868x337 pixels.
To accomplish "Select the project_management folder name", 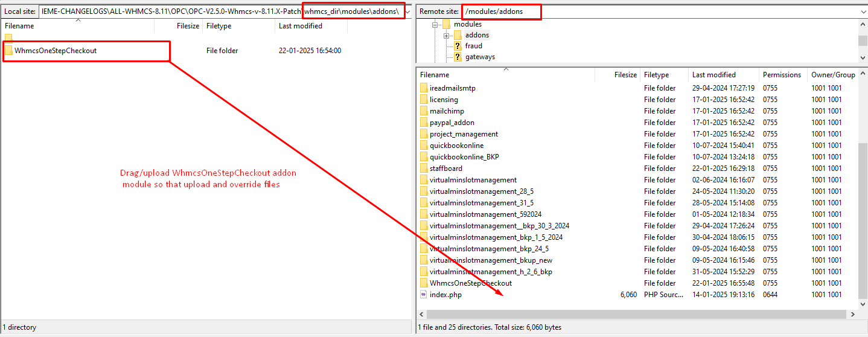I will (464, 134).
